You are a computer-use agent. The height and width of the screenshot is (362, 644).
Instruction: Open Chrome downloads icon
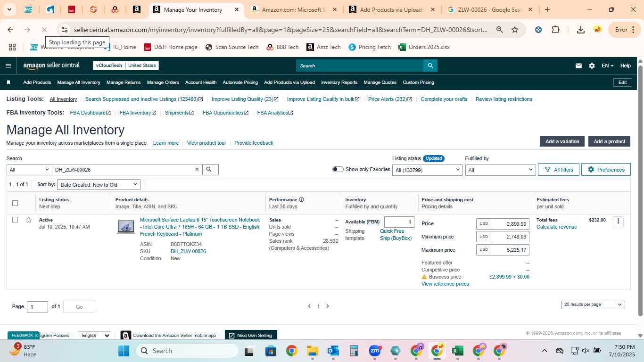581,30
